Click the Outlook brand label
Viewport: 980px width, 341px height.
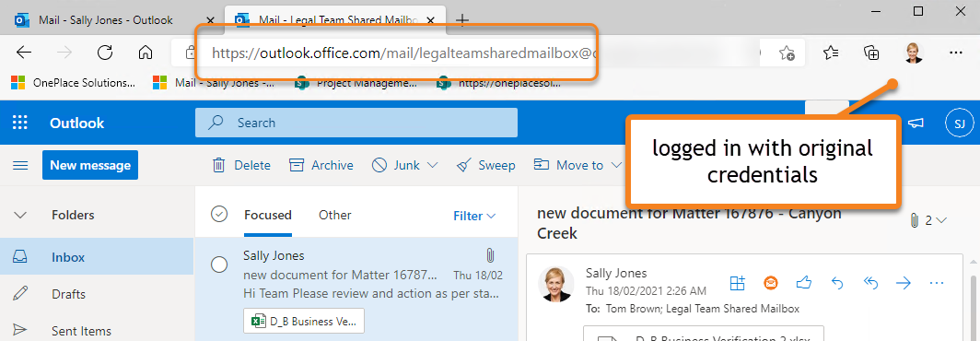point(77,123)
